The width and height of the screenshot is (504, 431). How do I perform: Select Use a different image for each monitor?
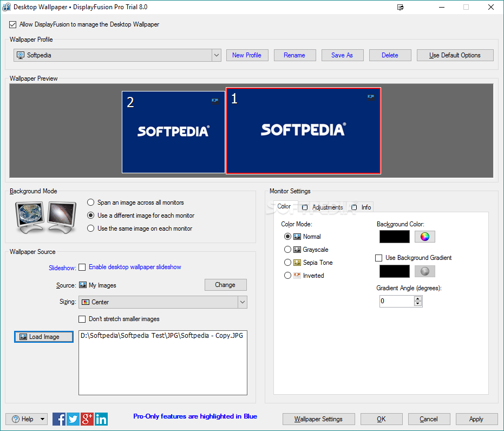[90, 216]
